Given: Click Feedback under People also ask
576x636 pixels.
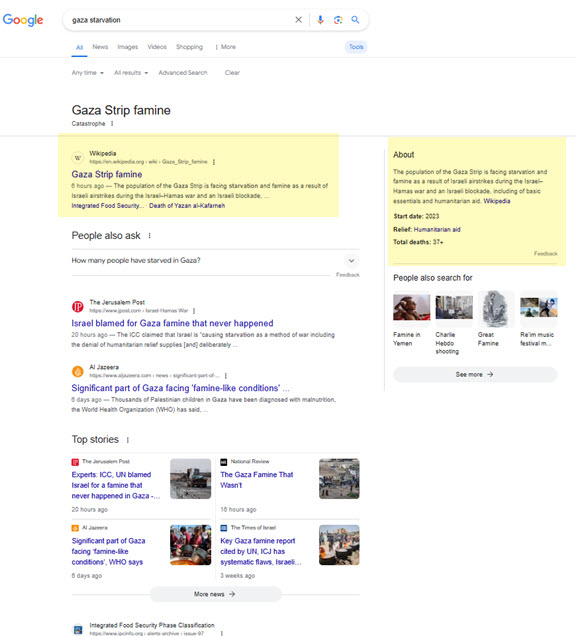Looking at the screenshot, I should point(348,275).
